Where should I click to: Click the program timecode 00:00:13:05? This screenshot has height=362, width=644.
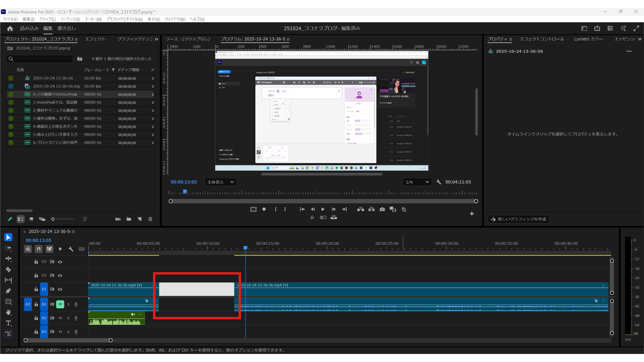tap(184, 182)
